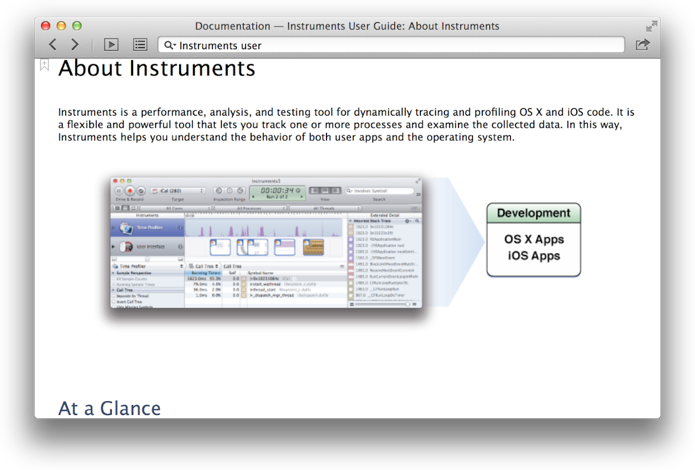
Task: Click the "OS X Apps" text in diagram
Action: click(534, 239)
